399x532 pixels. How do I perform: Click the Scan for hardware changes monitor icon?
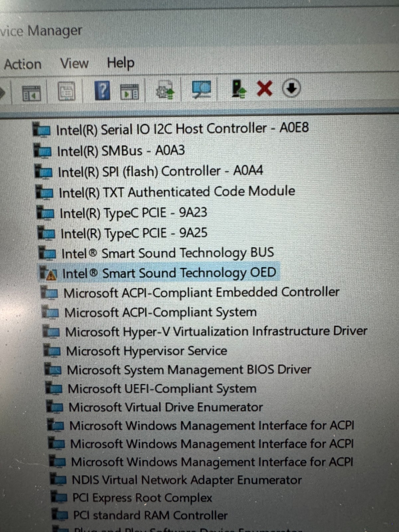coord(201,89)
